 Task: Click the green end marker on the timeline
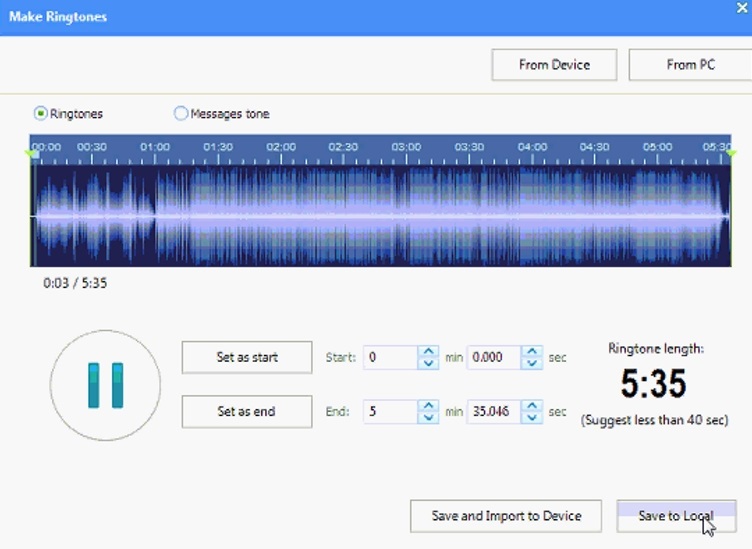click(731, 153)
